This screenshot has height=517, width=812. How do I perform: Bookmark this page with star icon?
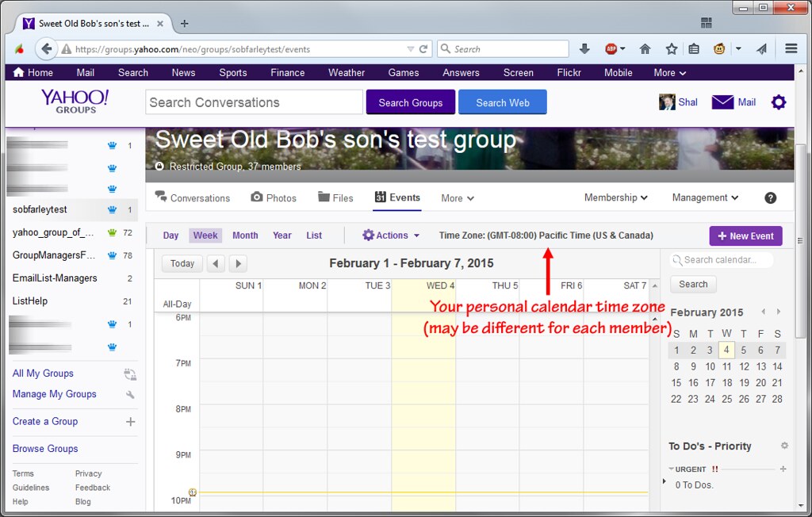pos(672,48)
